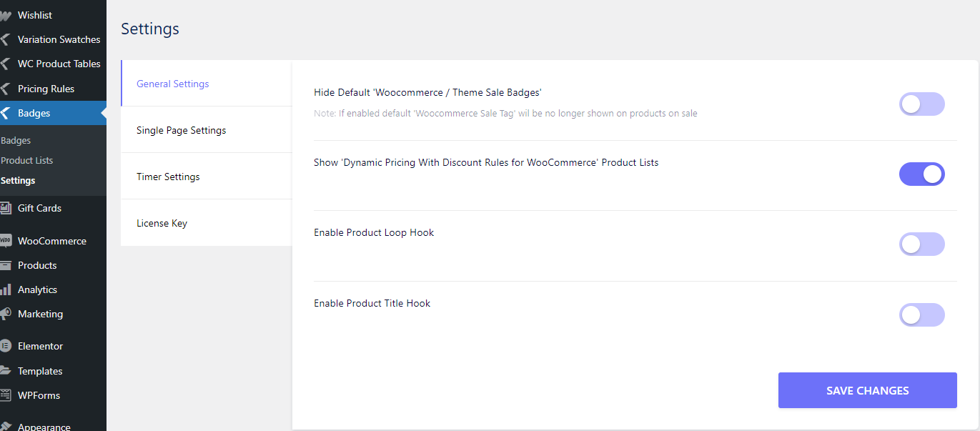Click the Elementor icon

pos(6,346)
